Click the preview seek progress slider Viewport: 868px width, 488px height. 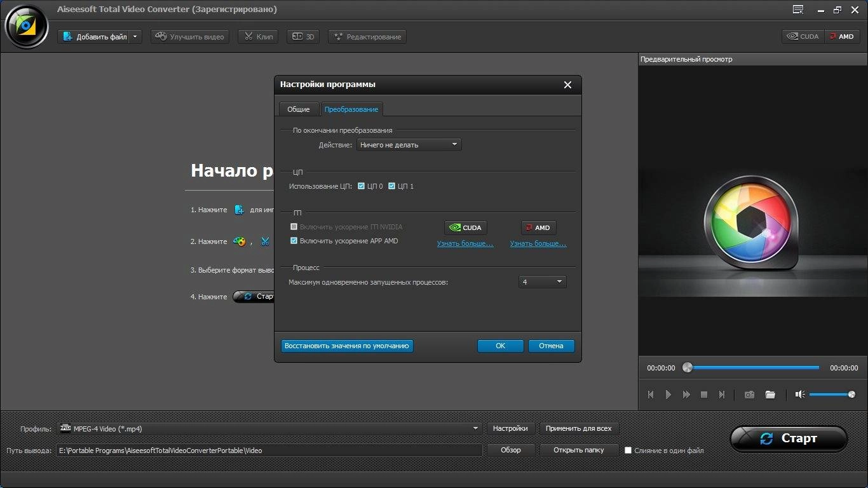click(751, 367)
